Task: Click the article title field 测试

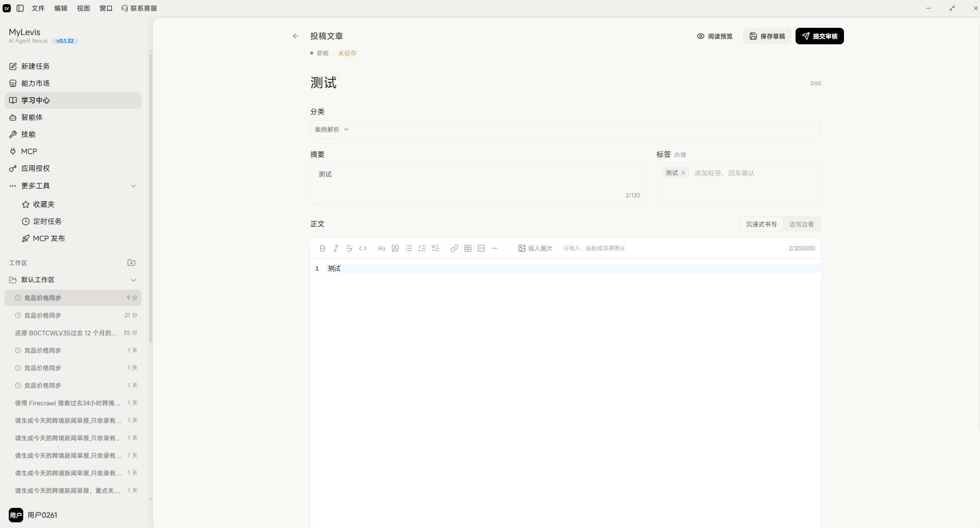Action: click(x=556, y=83)
